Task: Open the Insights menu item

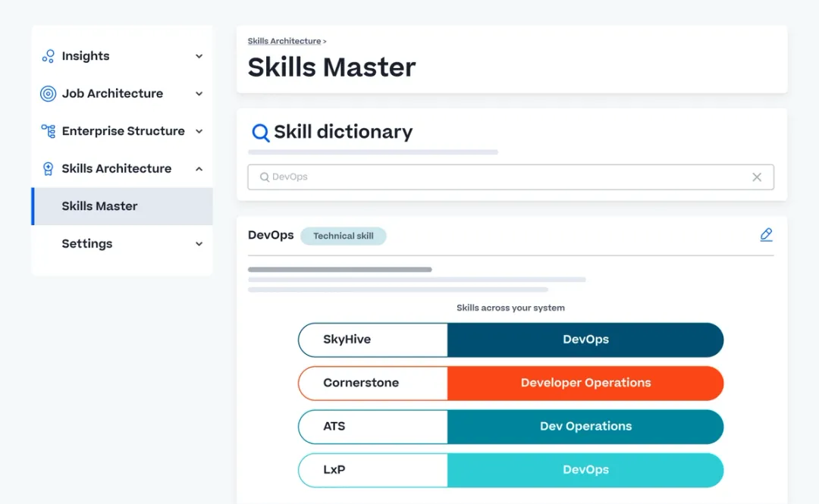Action: [x=122, y=56]
